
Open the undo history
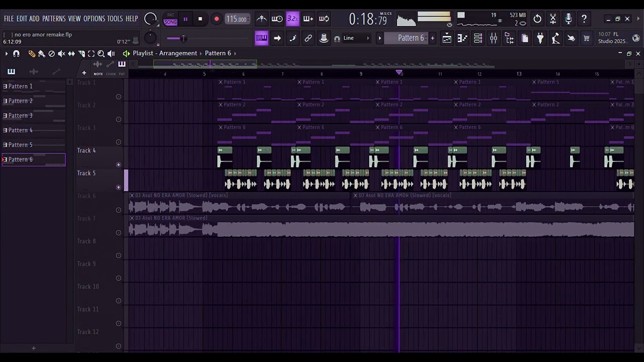pos(537,19)
